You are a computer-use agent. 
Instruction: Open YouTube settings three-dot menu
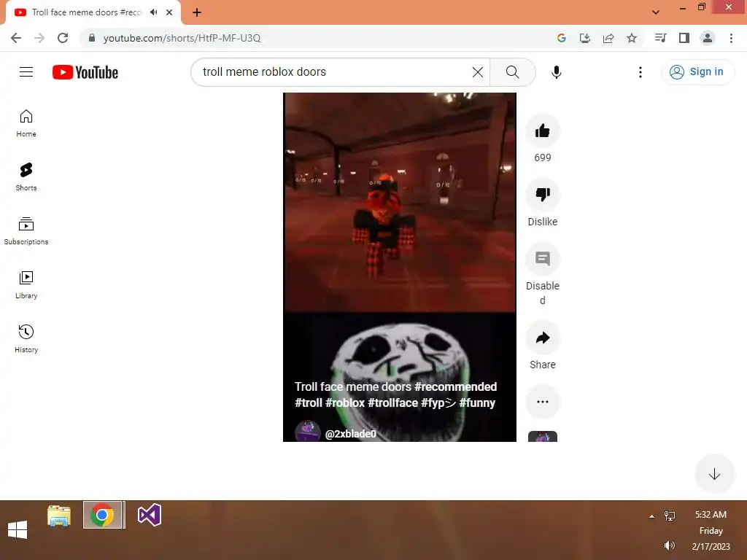[640, 72]
